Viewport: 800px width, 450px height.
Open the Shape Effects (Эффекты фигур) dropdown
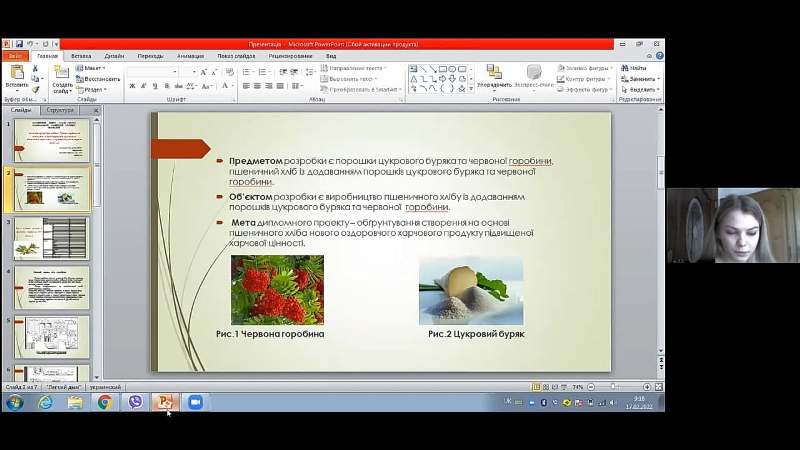click(585, 90)
